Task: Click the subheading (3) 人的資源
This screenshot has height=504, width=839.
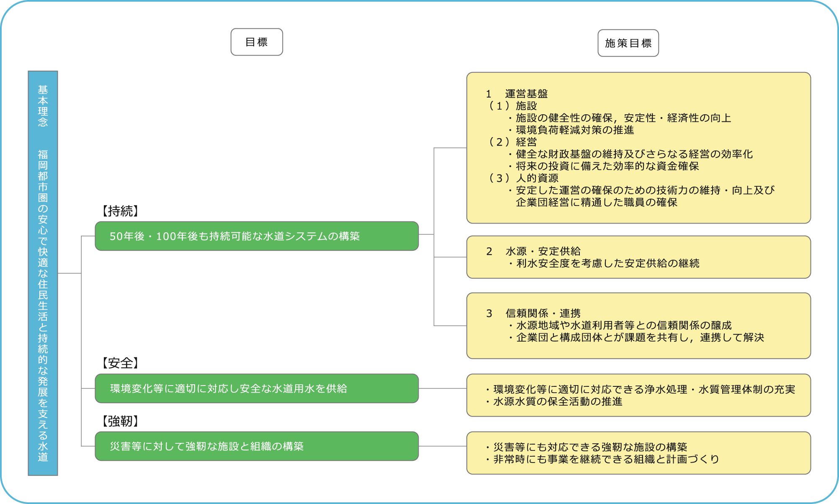Action: 523,178
